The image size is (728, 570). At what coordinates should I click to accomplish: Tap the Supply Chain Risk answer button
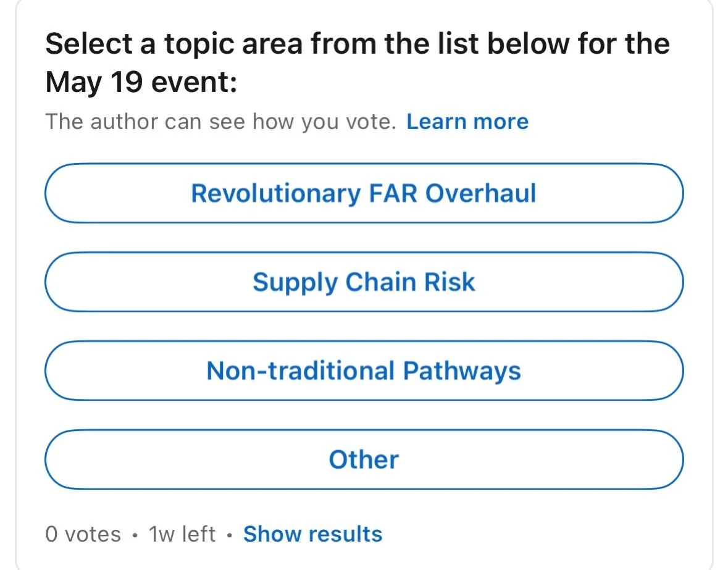pos(364,282)
